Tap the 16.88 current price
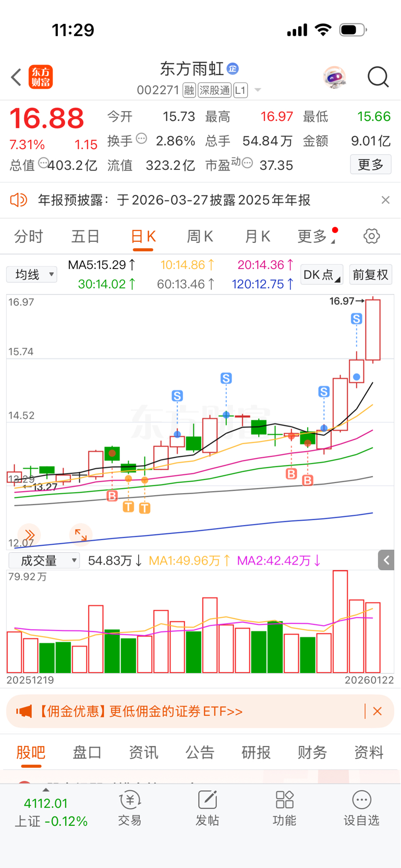 coord(47,118)
